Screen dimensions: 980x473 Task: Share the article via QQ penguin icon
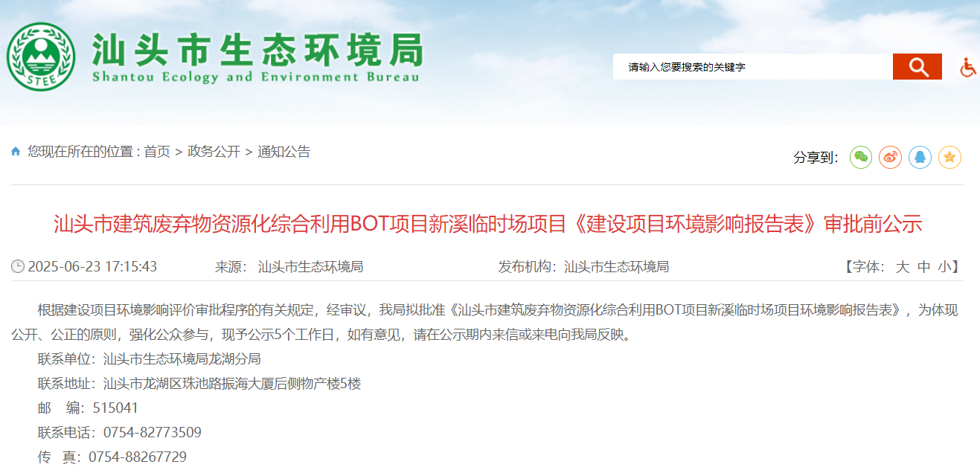tap(920, 157)
